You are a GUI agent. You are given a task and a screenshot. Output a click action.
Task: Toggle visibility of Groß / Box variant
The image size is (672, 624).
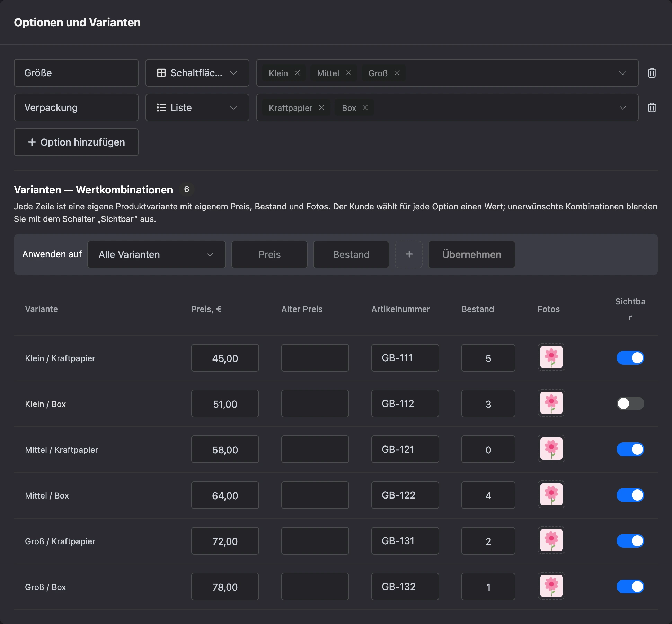630,587
